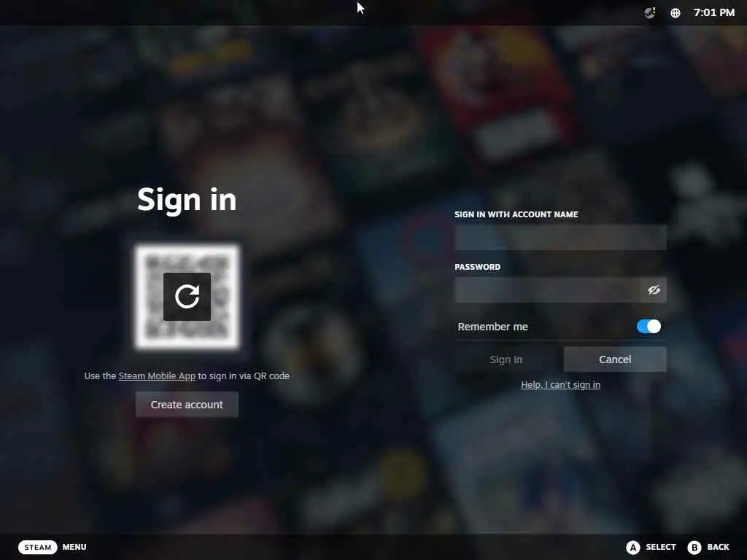This screenshot has width=747, height=560.
Task: Click the A Select button hint
Action: coord(651,547)
